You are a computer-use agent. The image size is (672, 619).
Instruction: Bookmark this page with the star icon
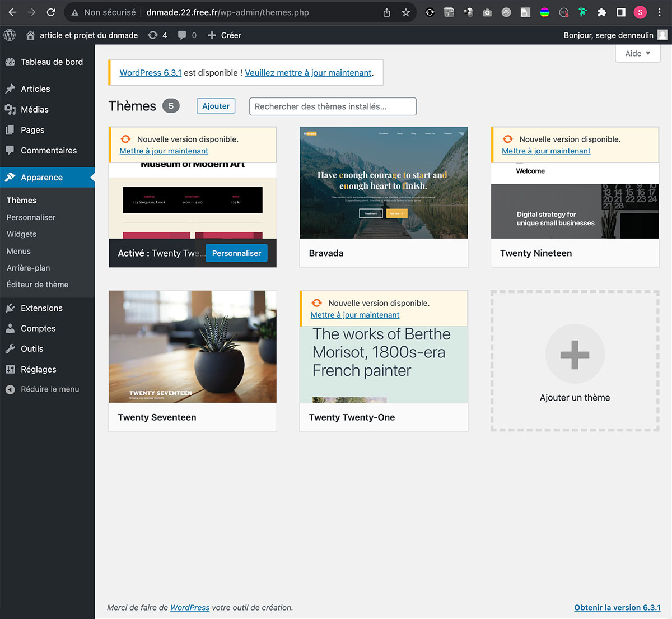[406, 12]
